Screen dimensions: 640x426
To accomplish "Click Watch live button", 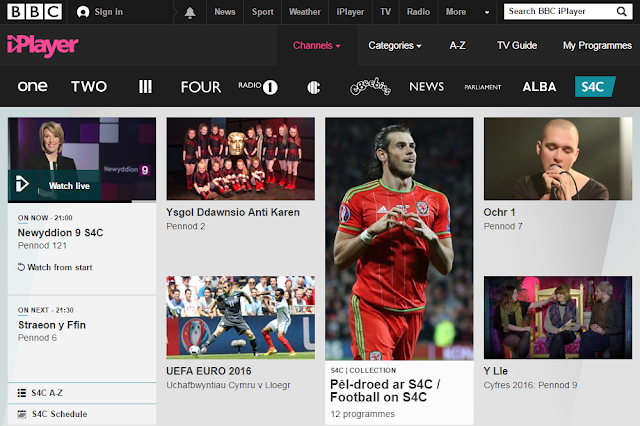I will (54, 186).
